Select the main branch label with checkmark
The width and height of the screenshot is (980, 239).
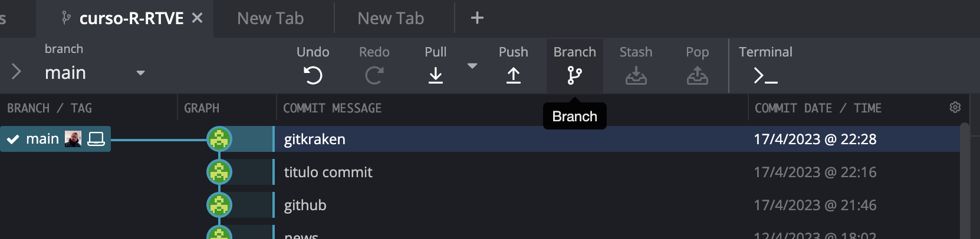tap(42, 139)
